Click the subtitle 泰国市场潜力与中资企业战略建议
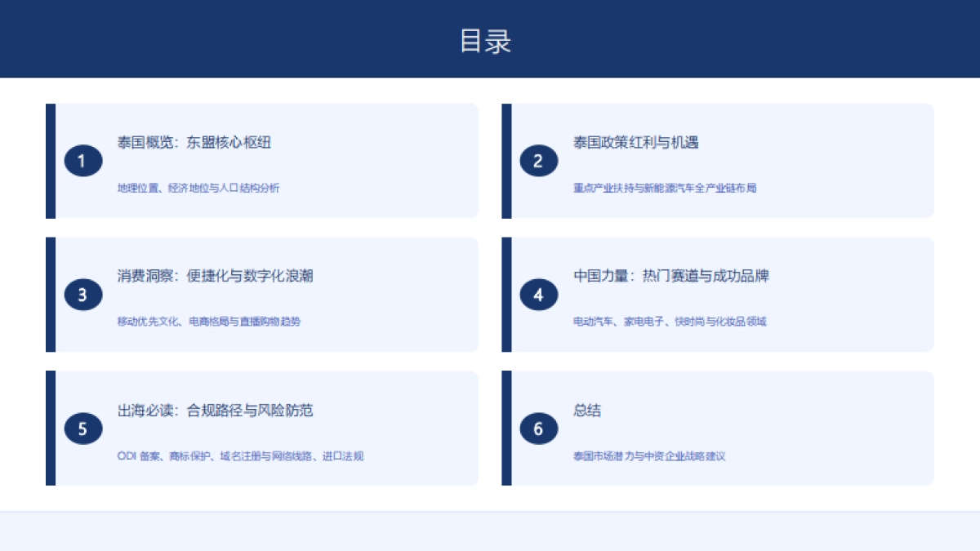This screenshot has height=551, width=980. click(649, 456)
